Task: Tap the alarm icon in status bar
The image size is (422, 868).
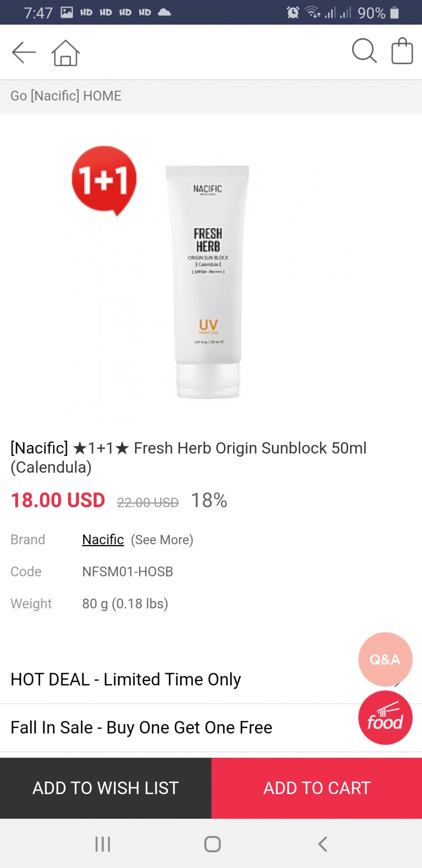Action: (293, 12)
